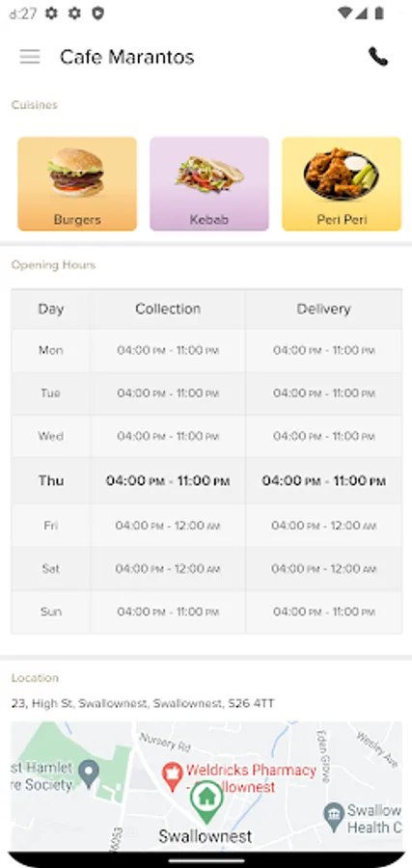Click the Swallownest street address text
The image size is (412, 868).
point(143,704)
